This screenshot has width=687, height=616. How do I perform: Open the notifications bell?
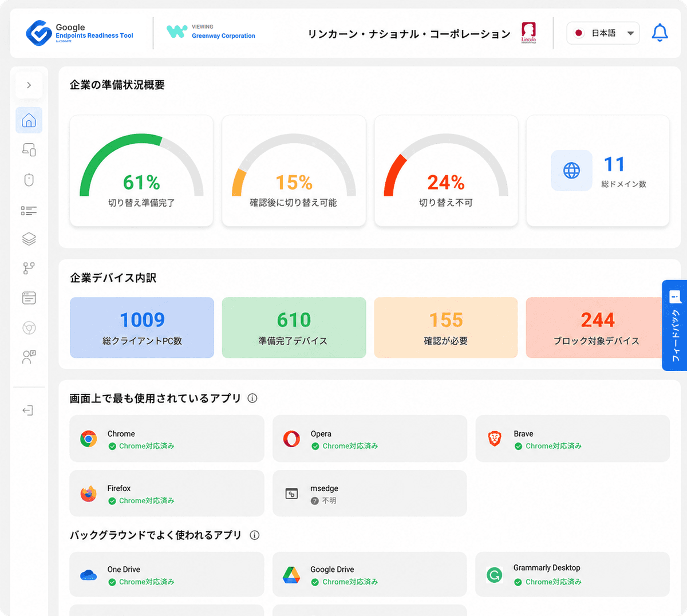(660, 33)
